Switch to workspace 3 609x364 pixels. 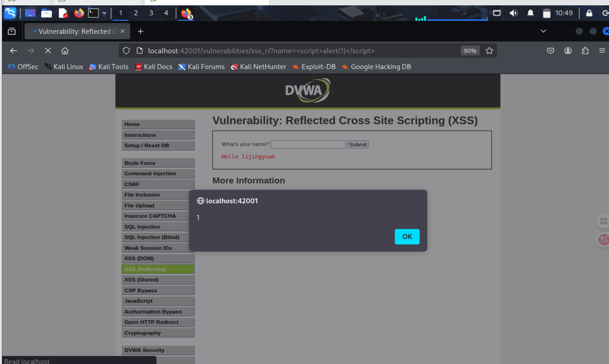click(151, 13)
